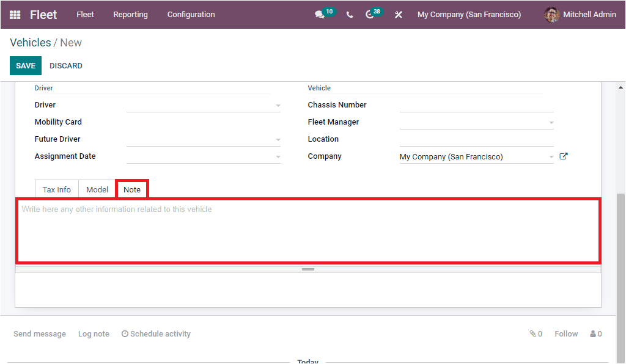Expand the Driver selection dropdown
626x364 pixels.
(278, 104)
